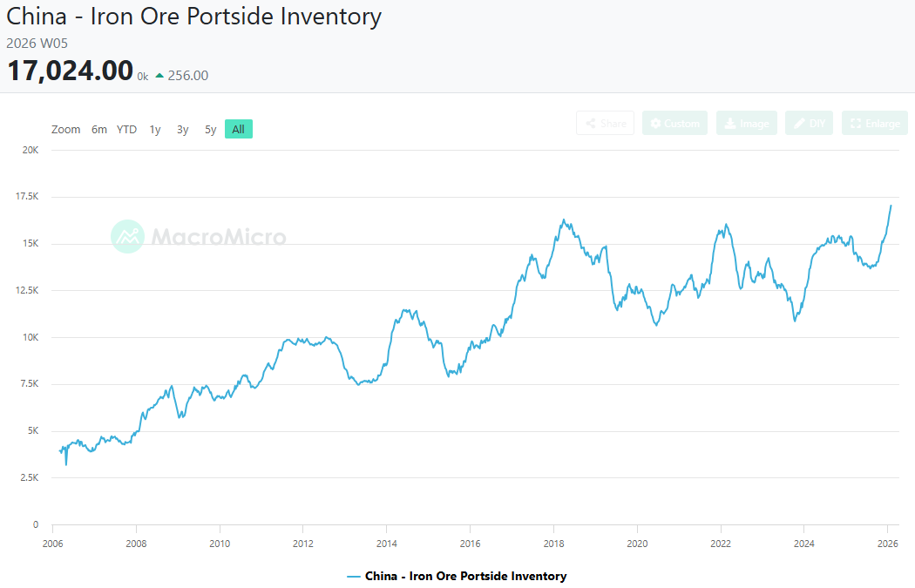
Task: Download the chart using the Image icon
Action: click(729, 124)
